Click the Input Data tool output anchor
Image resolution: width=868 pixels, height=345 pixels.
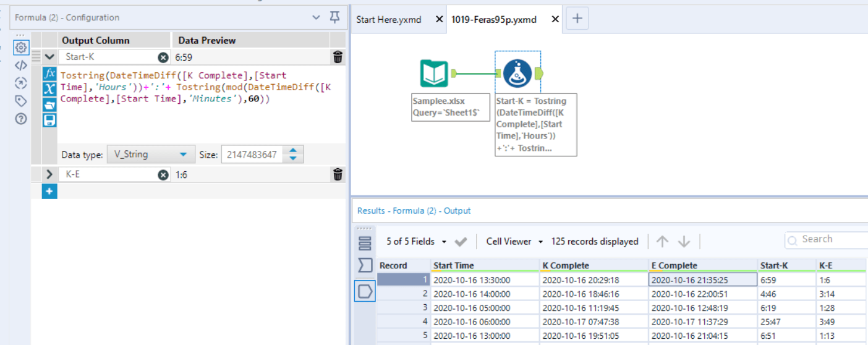[454, 74]
